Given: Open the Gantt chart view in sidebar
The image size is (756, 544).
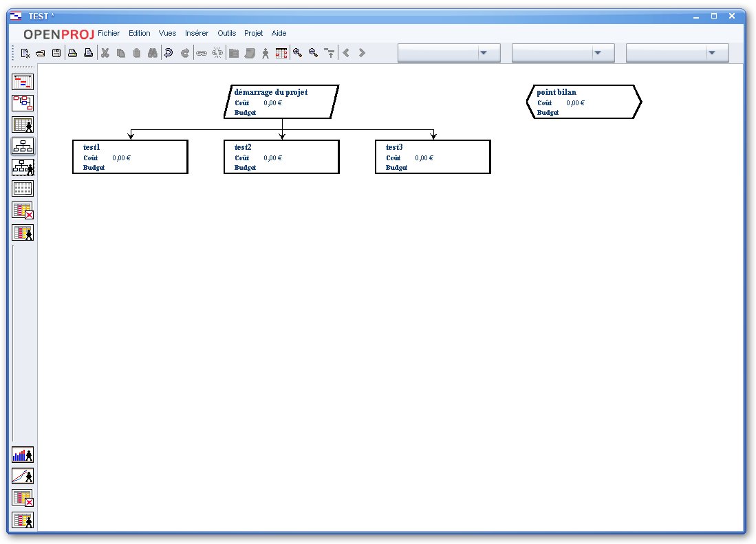Looking at the screenshot, I should click(23, 82).
